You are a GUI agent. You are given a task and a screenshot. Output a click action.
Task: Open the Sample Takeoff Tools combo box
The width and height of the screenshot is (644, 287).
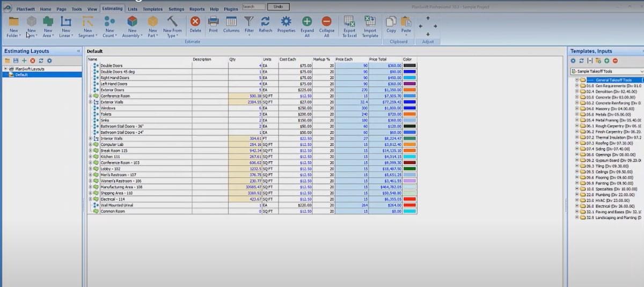click(x=606, y=71)
